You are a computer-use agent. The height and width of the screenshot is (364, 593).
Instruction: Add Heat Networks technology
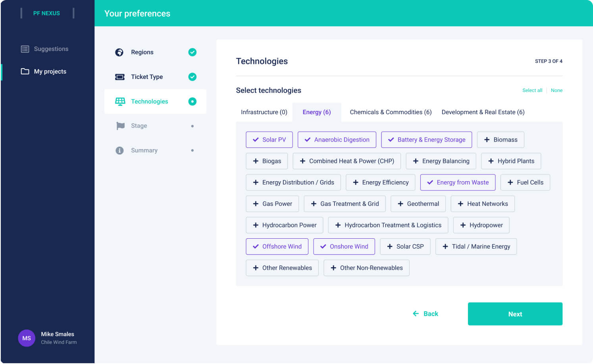click(483, 204)
